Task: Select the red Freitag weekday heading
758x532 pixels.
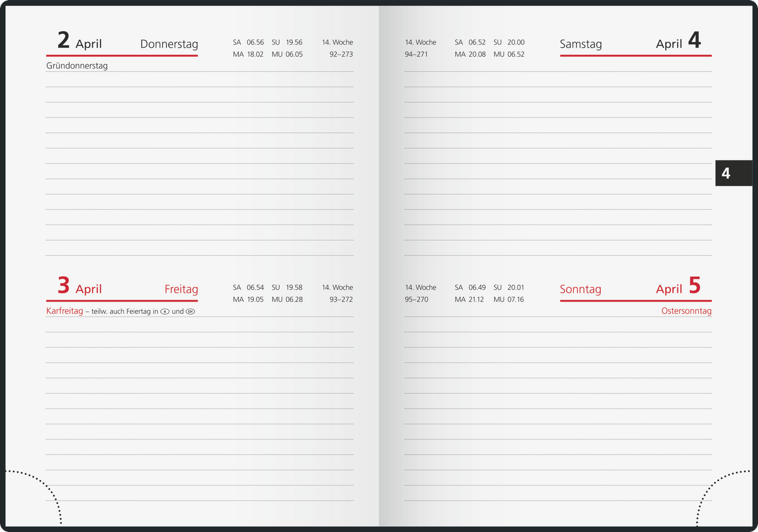Action: coord(181,289)
